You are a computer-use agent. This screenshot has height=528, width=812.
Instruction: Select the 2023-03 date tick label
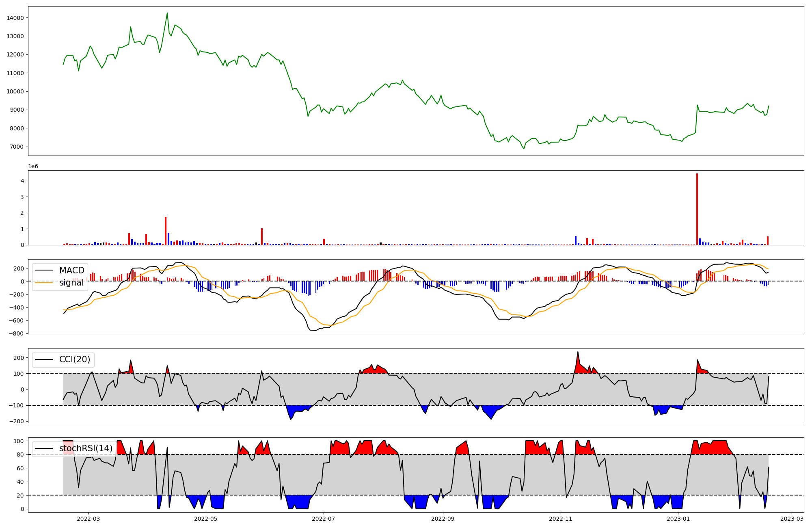point(792,519)
